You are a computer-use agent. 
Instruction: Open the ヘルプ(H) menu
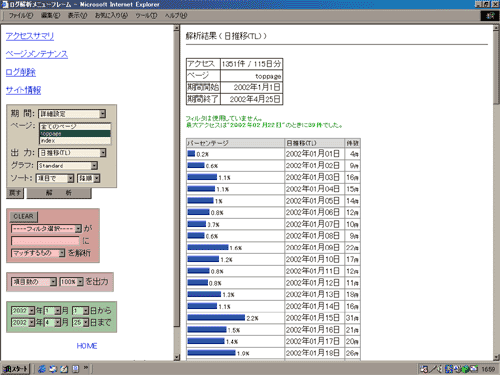176,15
